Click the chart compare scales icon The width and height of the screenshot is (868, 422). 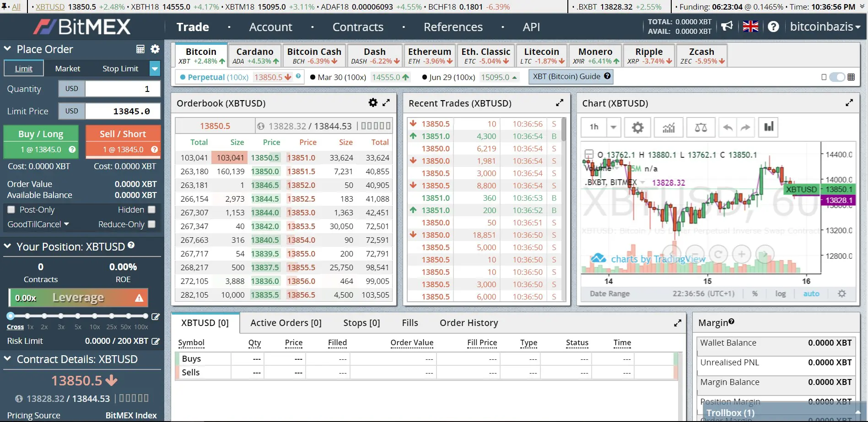[x=701, y=127]
